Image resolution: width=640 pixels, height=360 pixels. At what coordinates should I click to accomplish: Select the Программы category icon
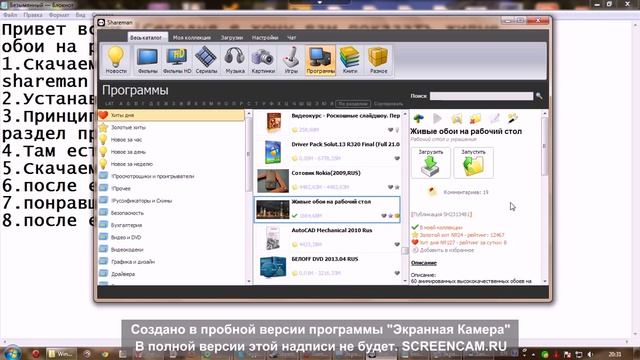coord(320,60)
